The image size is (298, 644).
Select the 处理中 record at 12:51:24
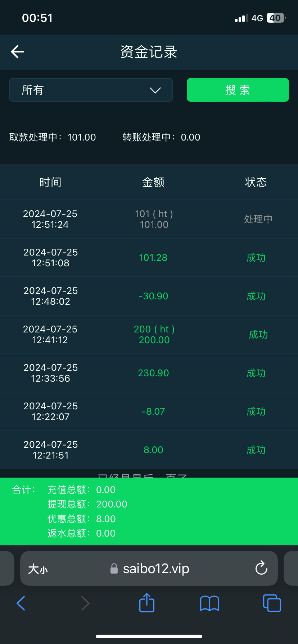point(149,219)
